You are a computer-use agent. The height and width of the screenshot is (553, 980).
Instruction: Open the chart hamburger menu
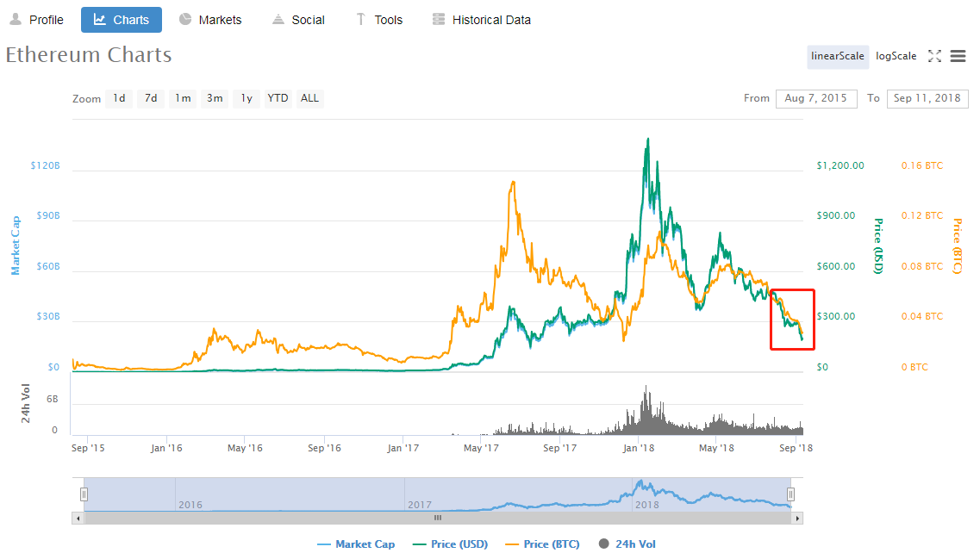tap(958, 56)
